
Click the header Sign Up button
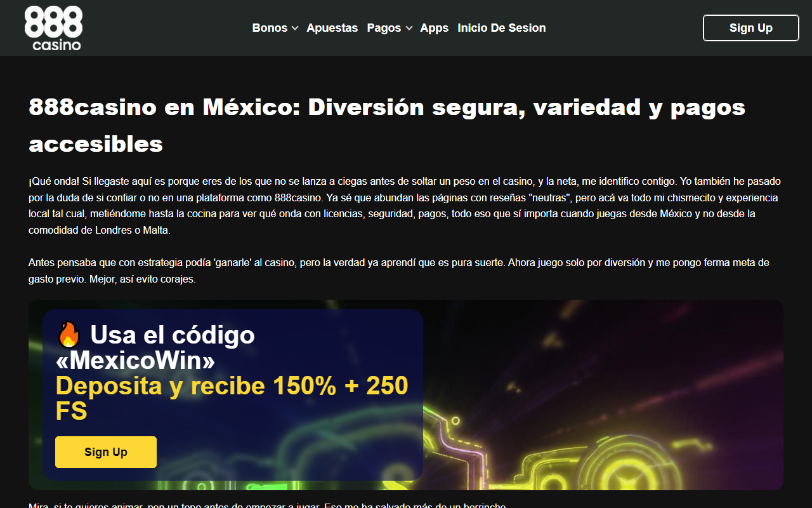[x=751, y=28]
